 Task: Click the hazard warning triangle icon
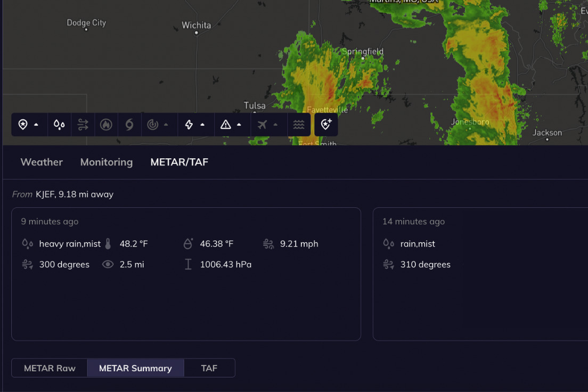pos(227,124)
